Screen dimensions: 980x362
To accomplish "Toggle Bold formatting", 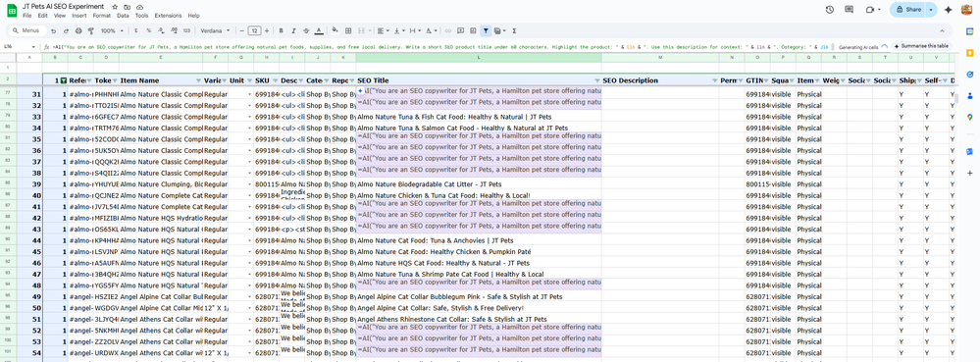I will pyautogui.click(x=281, y=30).
